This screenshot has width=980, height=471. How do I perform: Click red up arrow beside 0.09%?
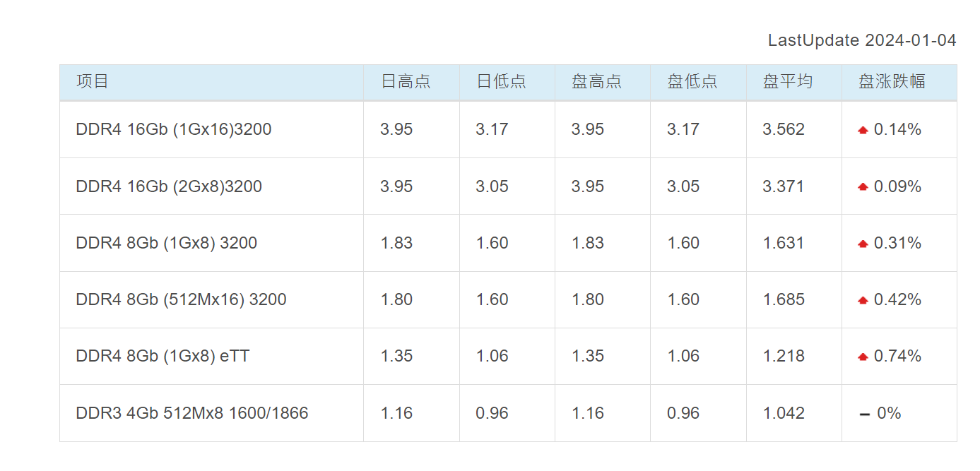tap(863, 187)
